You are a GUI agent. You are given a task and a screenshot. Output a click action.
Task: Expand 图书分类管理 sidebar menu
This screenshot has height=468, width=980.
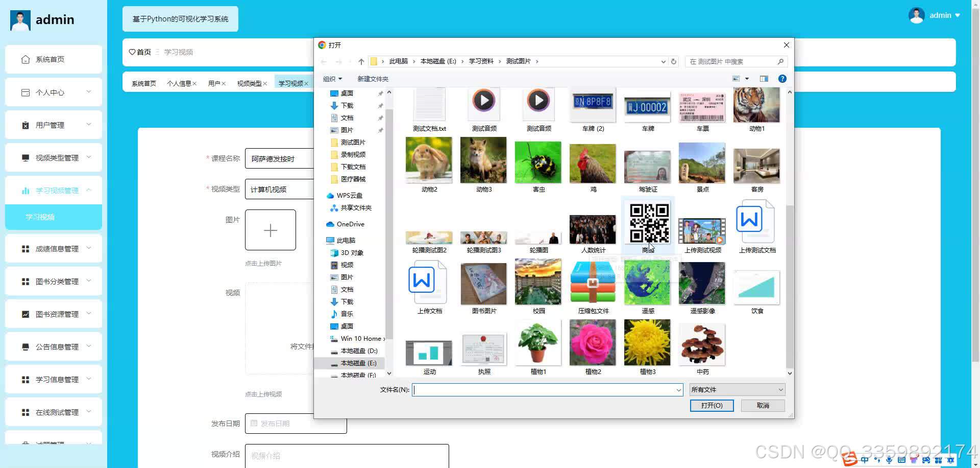click(54, 281)
